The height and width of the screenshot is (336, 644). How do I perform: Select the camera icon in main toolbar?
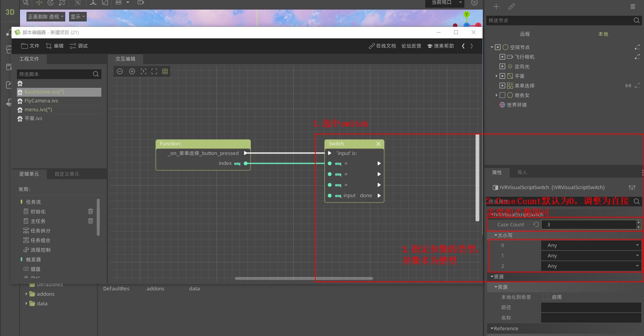coord(141,3)
